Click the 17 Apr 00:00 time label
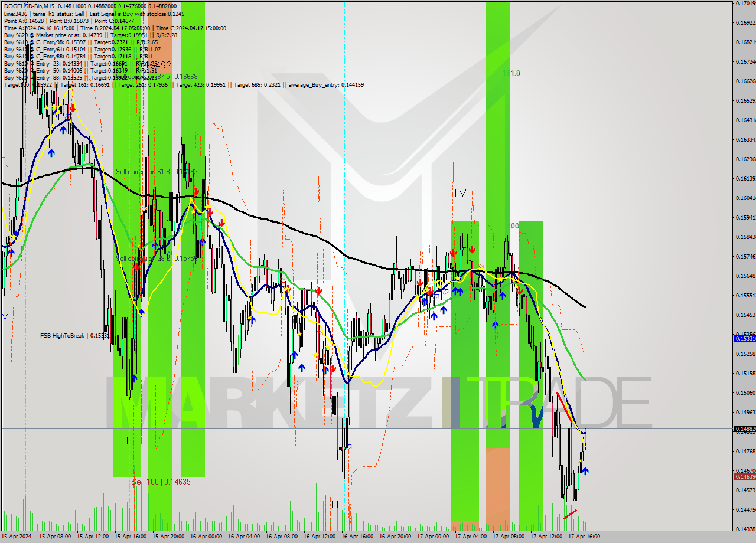Viewport: 756px width, 543px height. point(432,537)
